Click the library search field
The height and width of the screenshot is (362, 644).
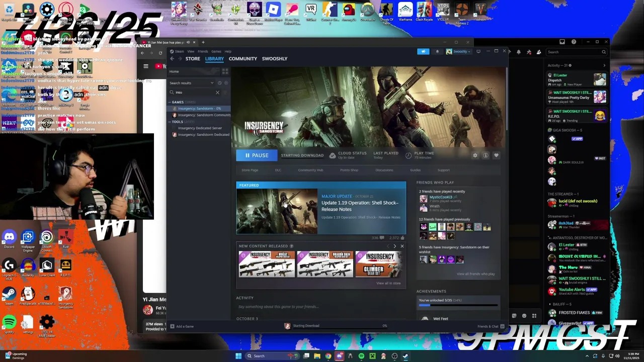point(193,93)
